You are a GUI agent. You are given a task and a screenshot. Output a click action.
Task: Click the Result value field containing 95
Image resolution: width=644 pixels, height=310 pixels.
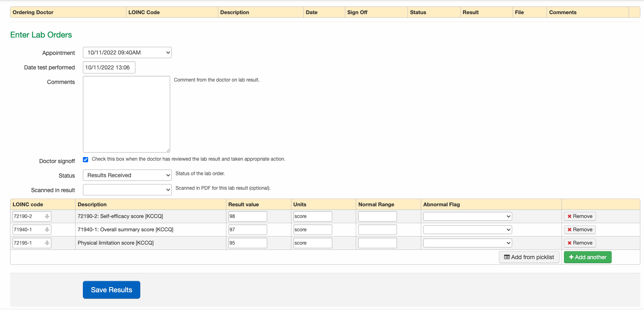(x=248, y=243)
